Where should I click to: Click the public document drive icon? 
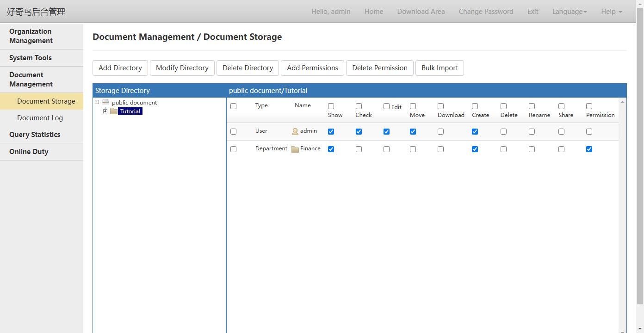pos(105,102)
